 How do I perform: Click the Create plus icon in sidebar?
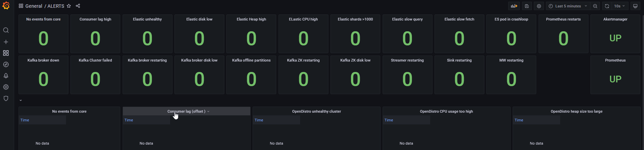6,42
